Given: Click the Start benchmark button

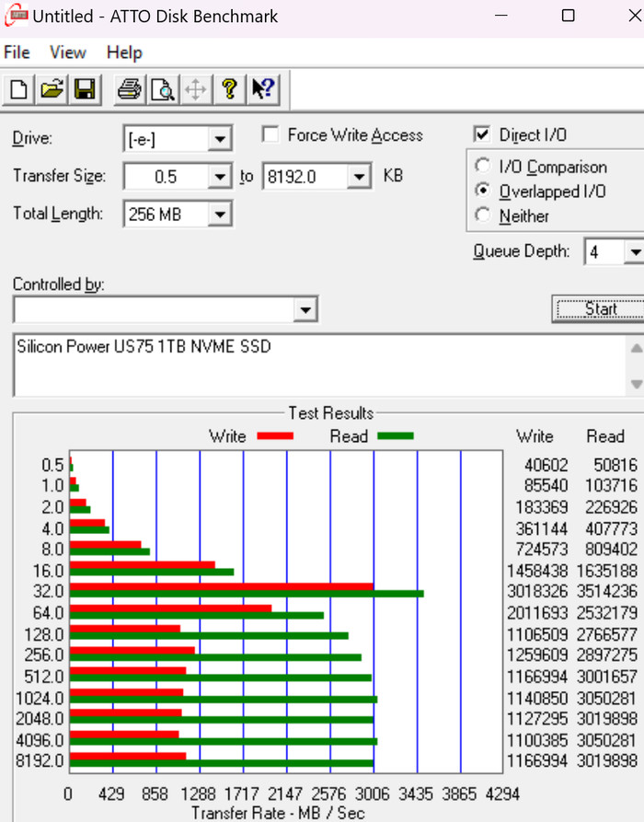Looking at the screenshot, I should 600,308.
